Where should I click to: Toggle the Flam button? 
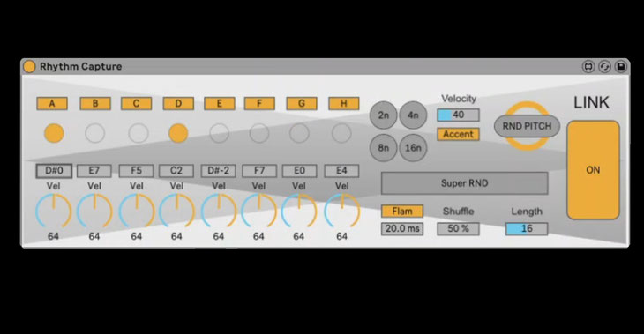(x=402, y=212)
